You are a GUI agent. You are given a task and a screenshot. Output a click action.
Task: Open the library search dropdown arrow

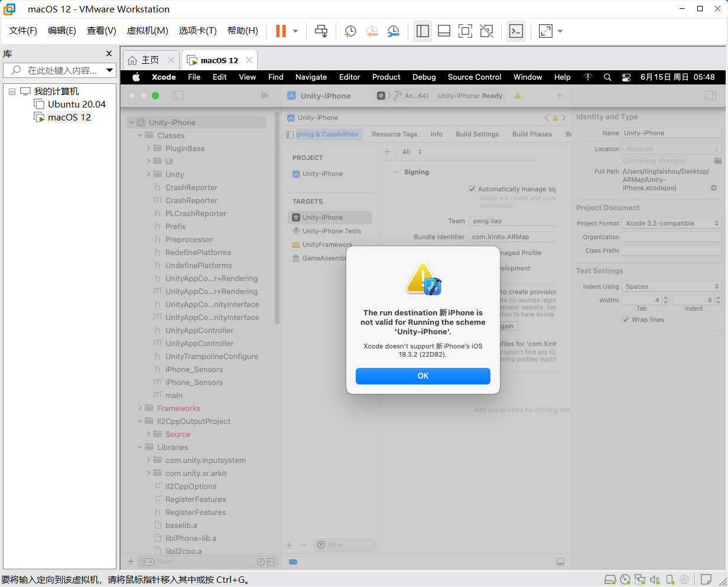click(110, 70)
